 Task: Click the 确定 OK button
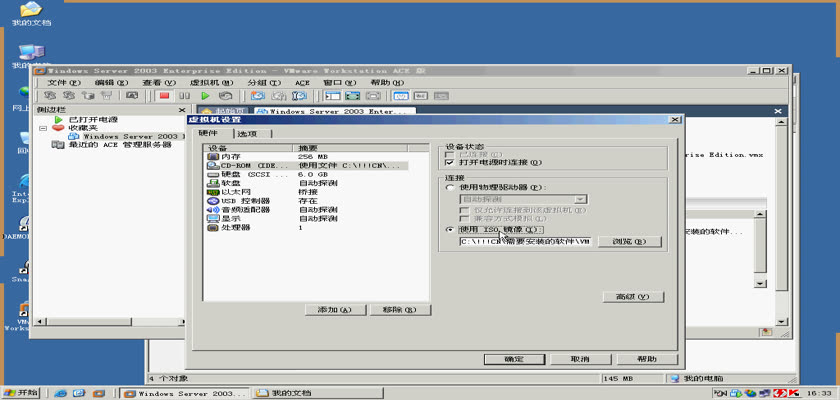(x=514, y=359)
